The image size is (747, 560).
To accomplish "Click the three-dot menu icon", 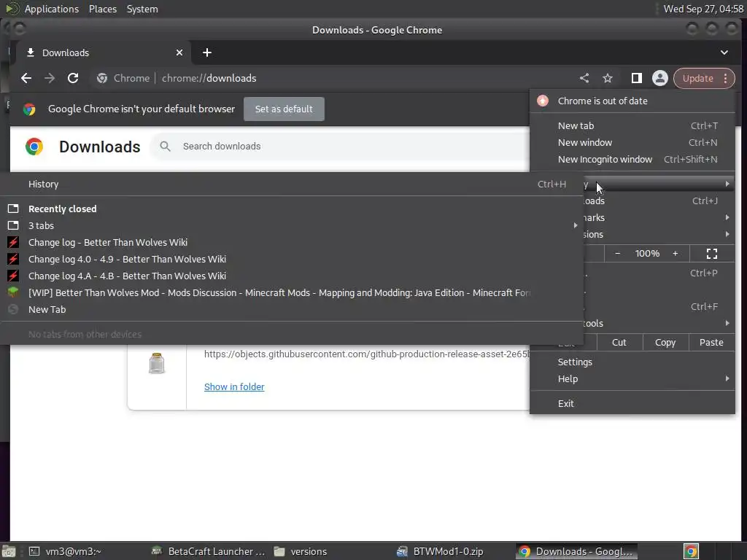I will [x=725, y=78].
